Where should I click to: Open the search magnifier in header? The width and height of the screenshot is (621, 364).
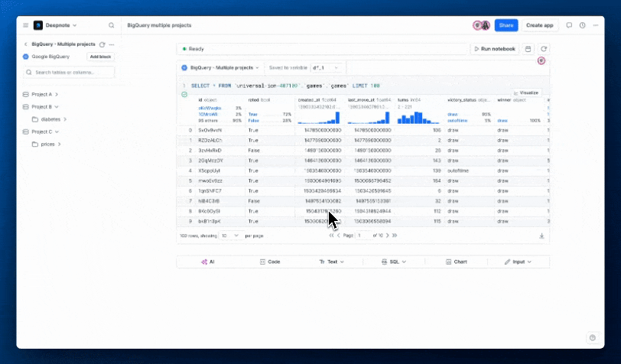pyautogui.click(x=112, y=25)
